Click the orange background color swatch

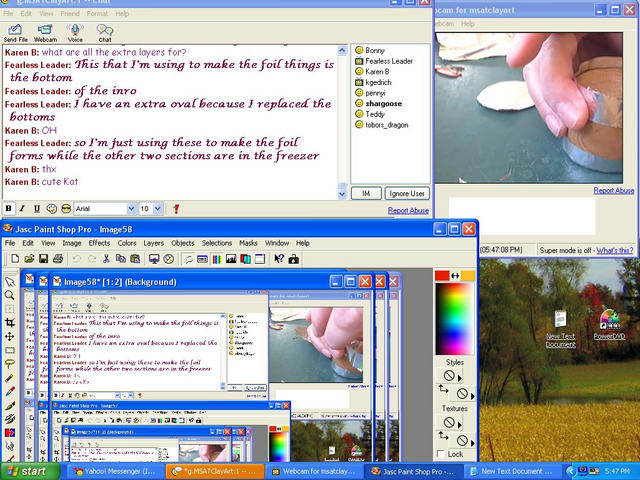pos(468,276)
